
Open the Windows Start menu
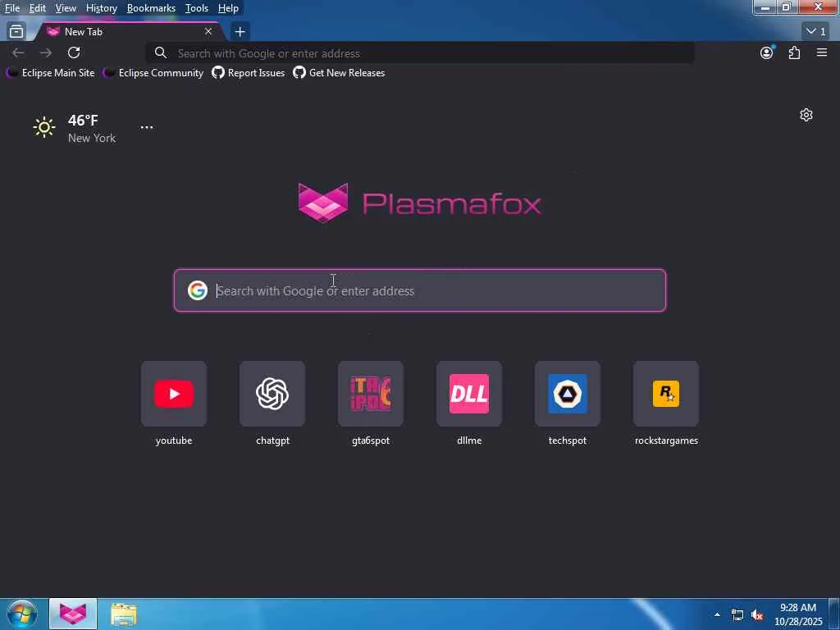22,614
